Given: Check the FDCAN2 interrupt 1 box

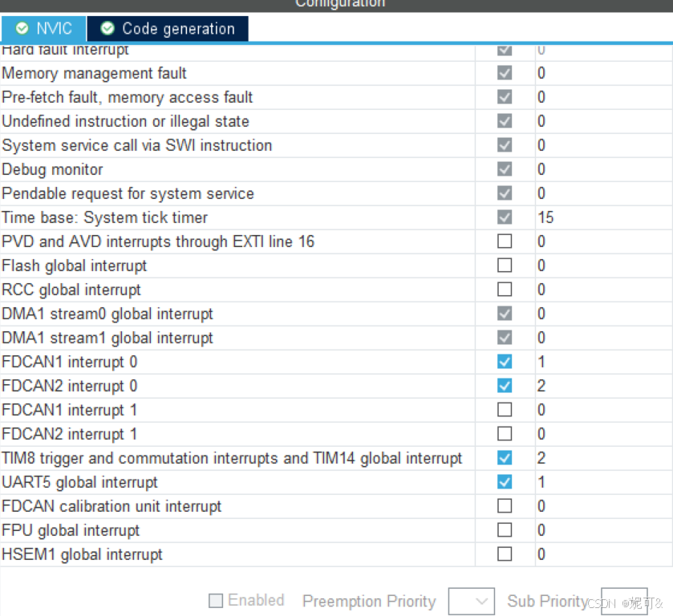Looking at the screenshot, I should coord(505,434).
